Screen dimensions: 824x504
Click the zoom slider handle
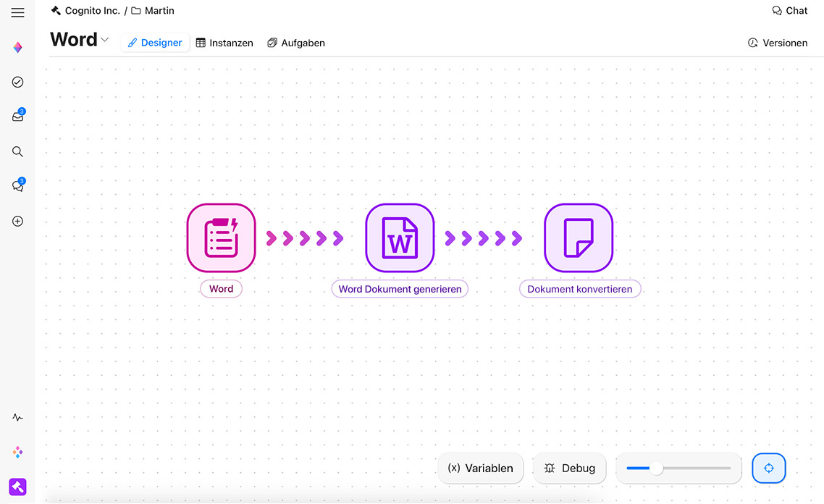coord(656,469)
